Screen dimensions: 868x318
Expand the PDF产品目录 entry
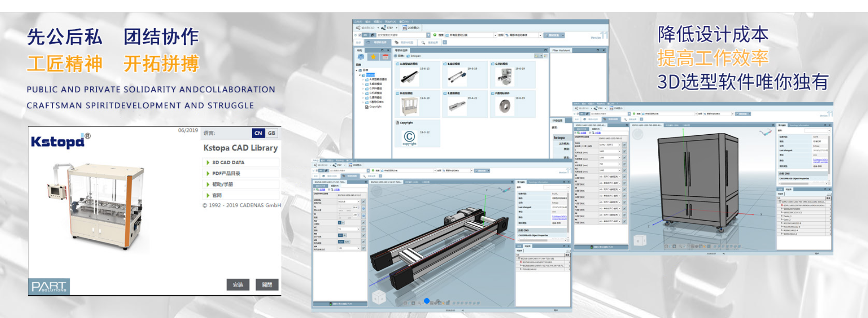pyautogui.click(x=226, y=174)
